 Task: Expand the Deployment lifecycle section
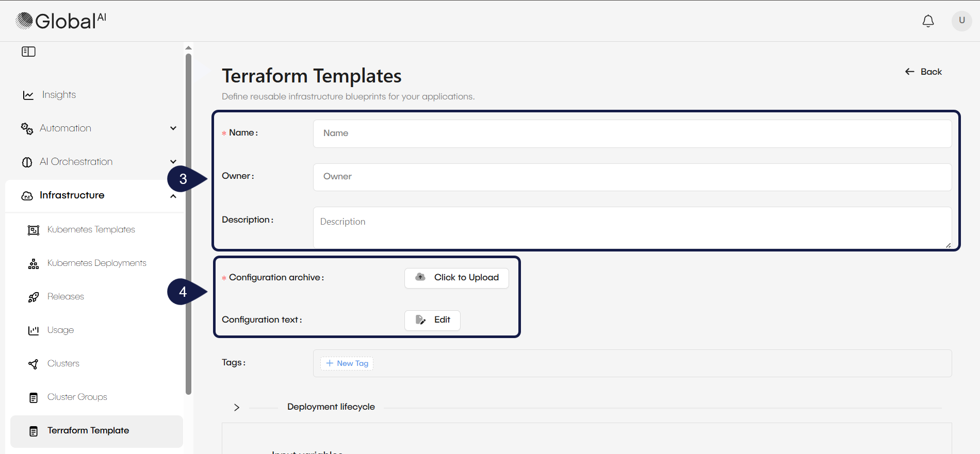pyautogui.click(x=237, y=407)
